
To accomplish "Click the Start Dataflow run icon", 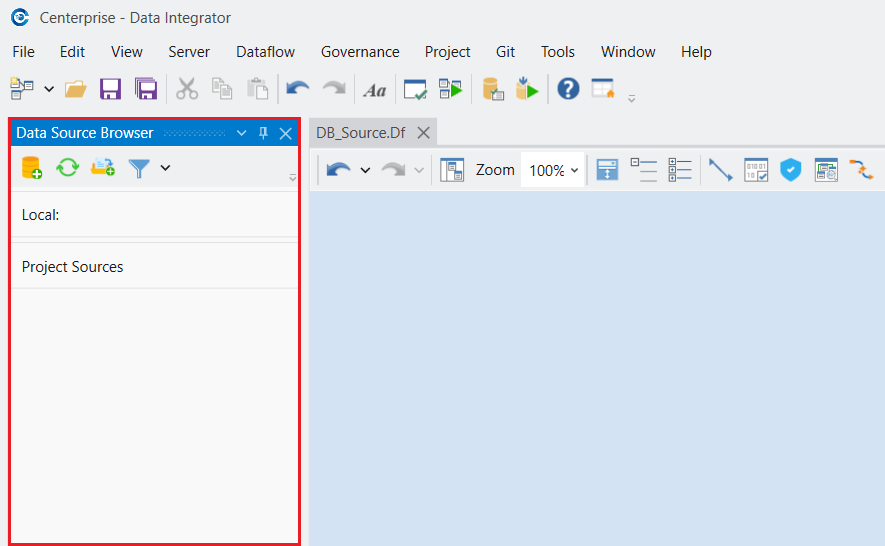I will tap(450, 89).
